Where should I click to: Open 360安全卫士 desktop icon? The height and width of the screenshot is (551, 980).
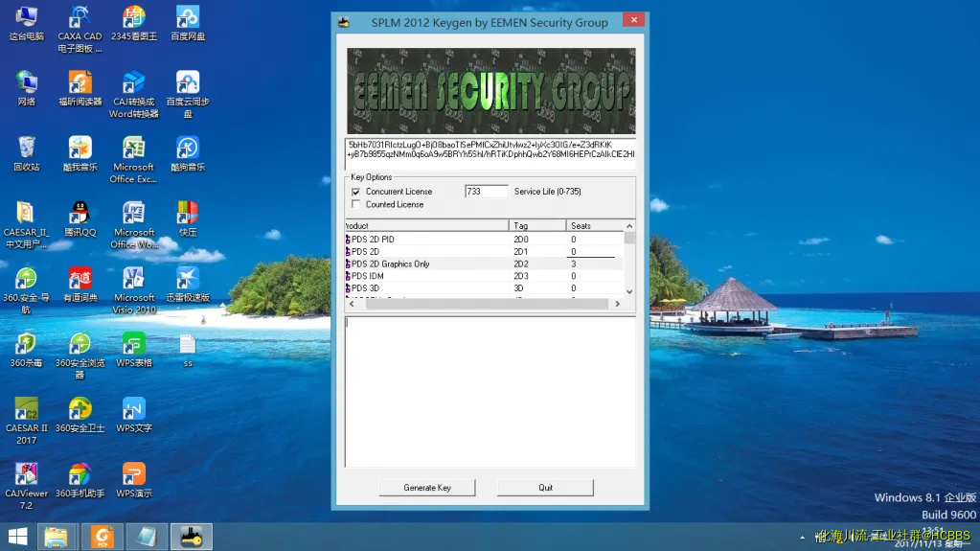click(x=80, y=415)
